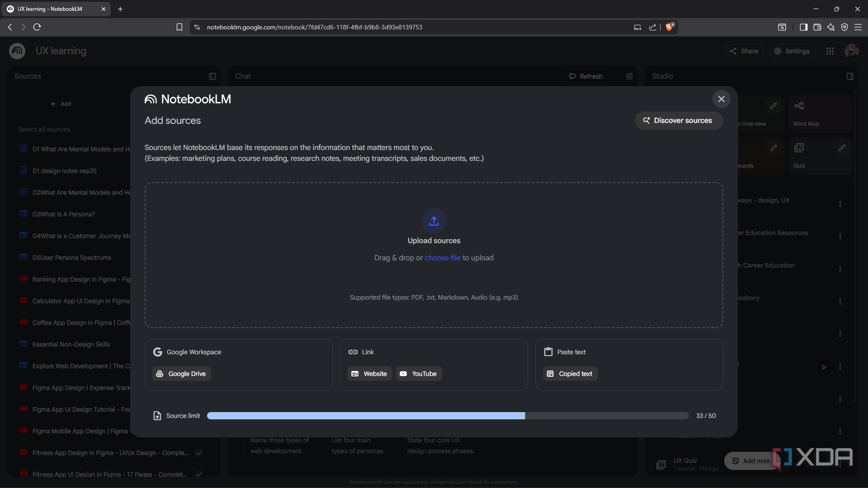This screenshot has height=488, width=868.
Task: Click the Source limit progress bar
Action: (448, 416)
